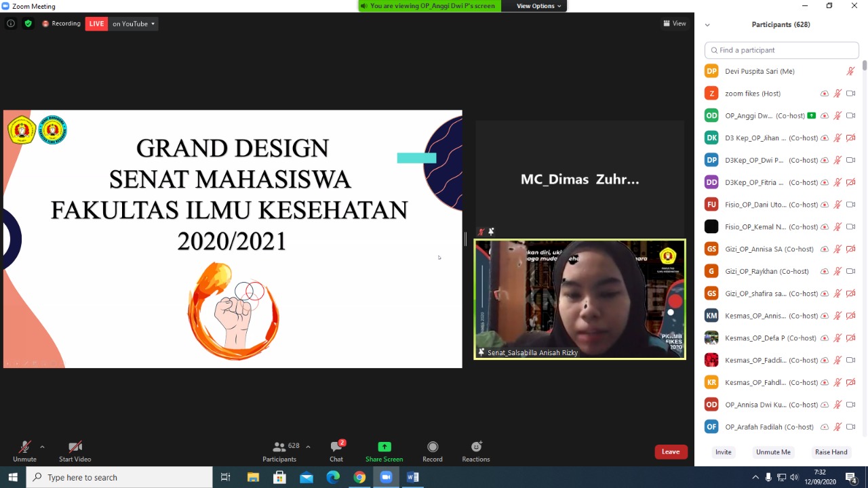Open Google Chrome from the taskbar
This screenshot has height=488, width=868.
[x=359, y=477]
